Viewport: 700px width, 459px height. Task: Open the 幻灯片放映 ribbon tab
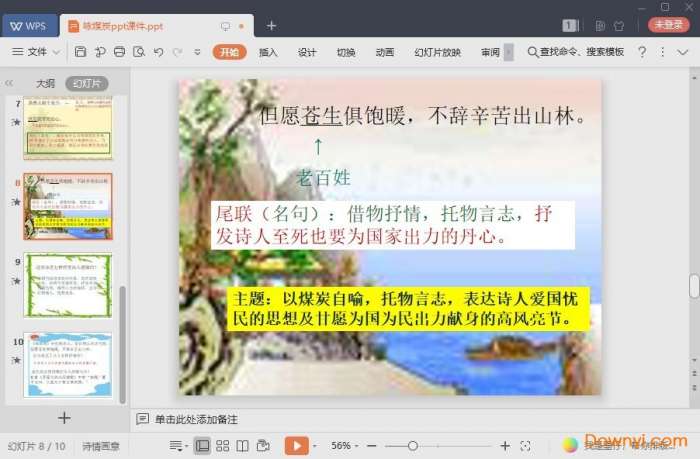(x=437, y=52)
